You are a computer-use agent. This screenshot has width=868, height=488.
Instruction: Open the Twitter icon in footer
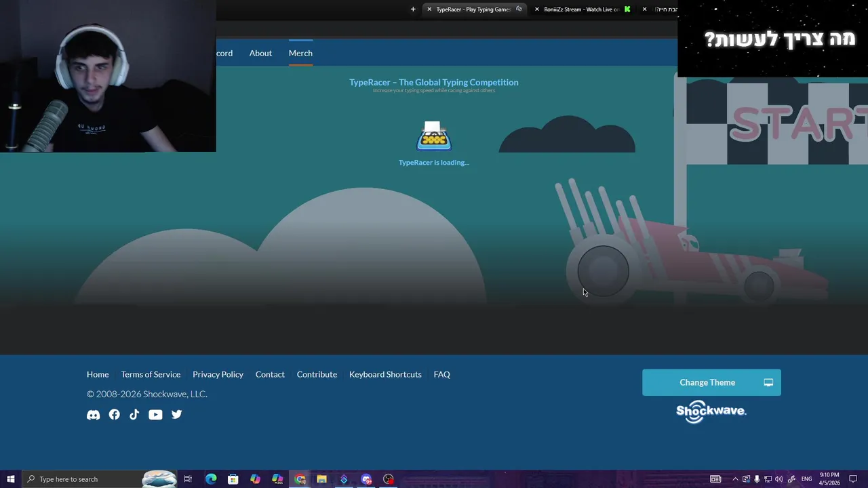(x=176, y=415)
